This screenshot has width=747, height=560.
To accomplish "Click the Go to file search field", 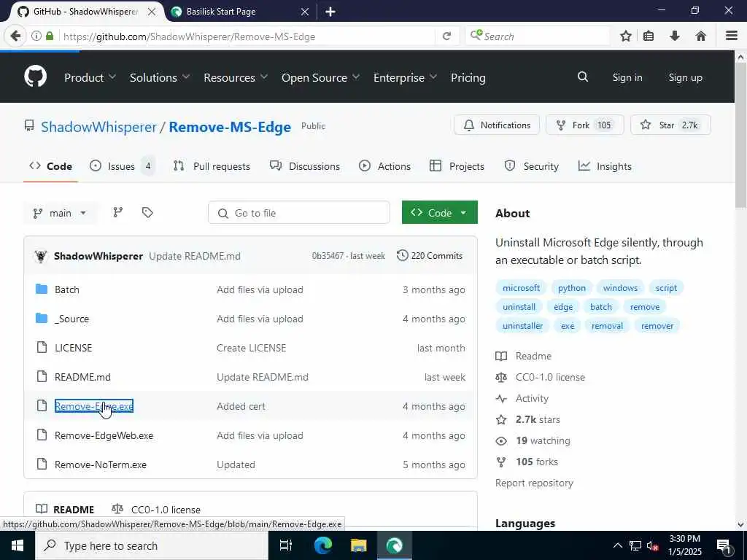I will click(298, 213).
